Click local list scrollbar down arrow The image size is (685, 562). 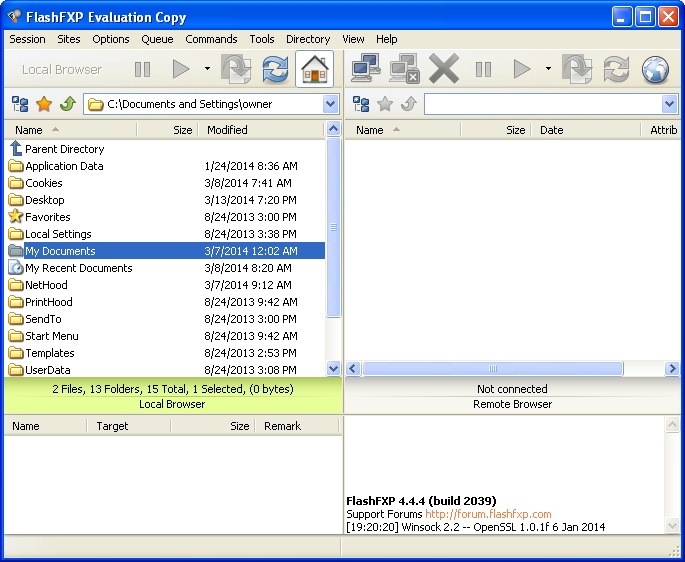333,368
